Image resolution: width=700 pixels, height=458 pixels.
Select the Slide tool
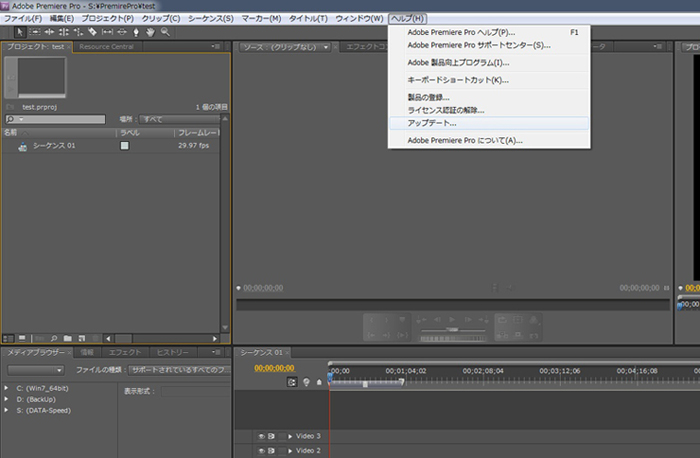pos(121,32)
